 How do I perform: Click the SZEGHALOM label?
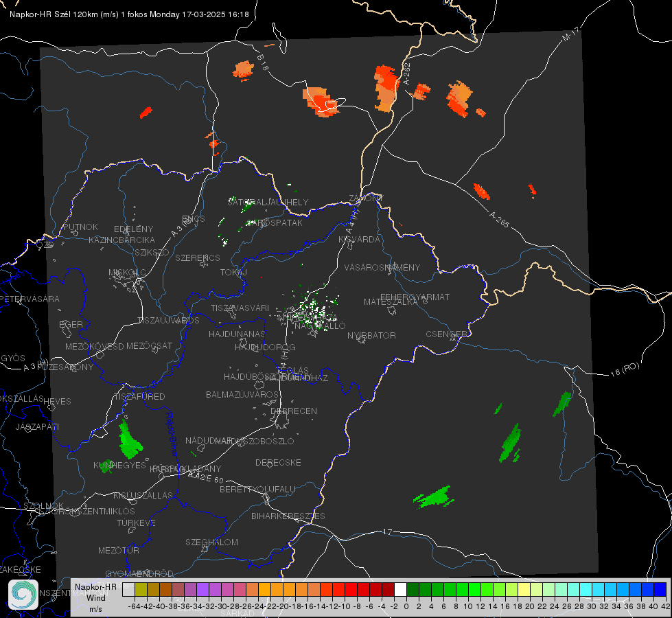point(211,542)
